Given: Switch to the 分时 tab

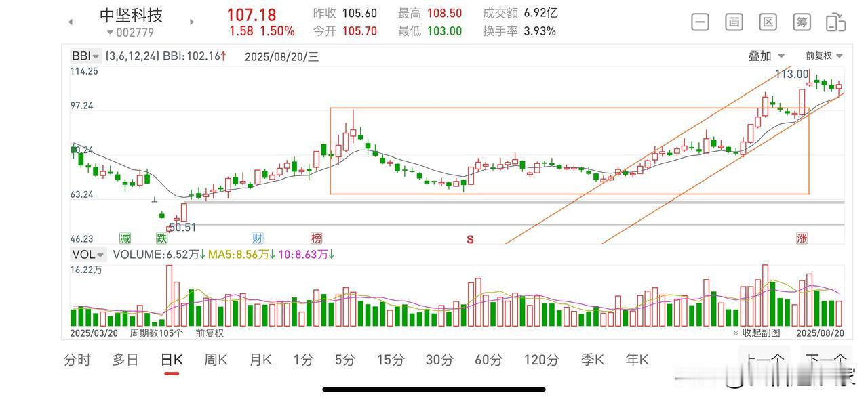Looking at the screenshot, I should click(77, 360).
